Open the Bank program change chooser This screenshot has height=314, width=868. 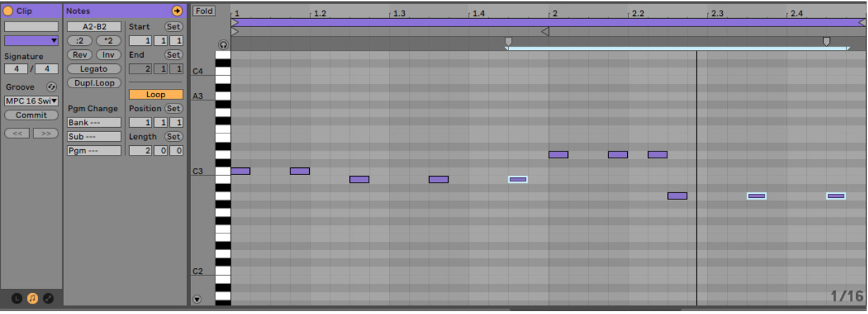(94, 122)
